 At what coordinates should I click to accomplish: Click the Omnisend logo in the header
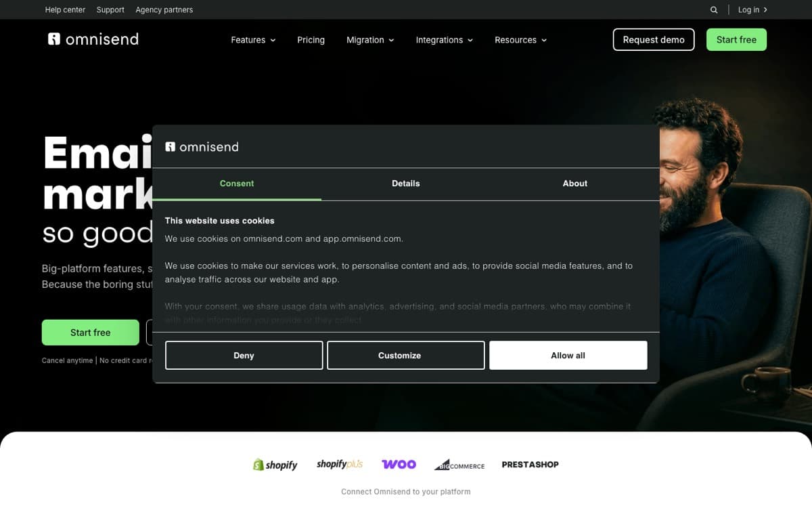93,39
